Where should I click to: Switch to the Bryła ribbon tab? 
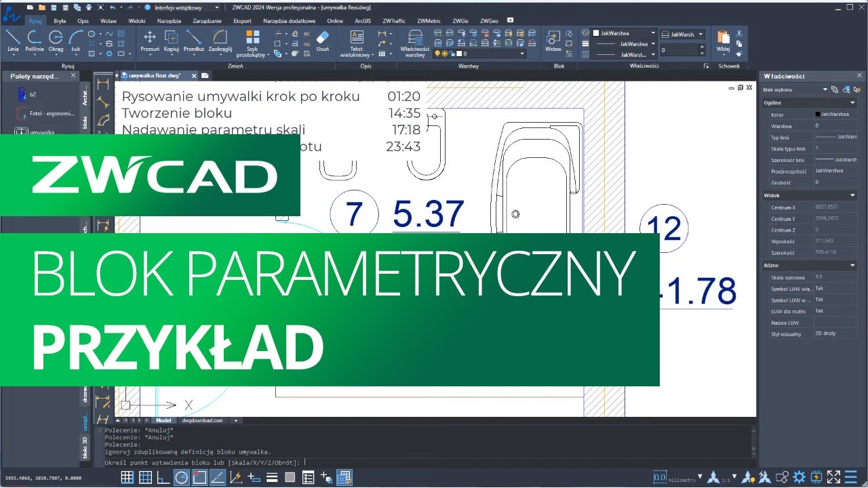click(60, 21)
